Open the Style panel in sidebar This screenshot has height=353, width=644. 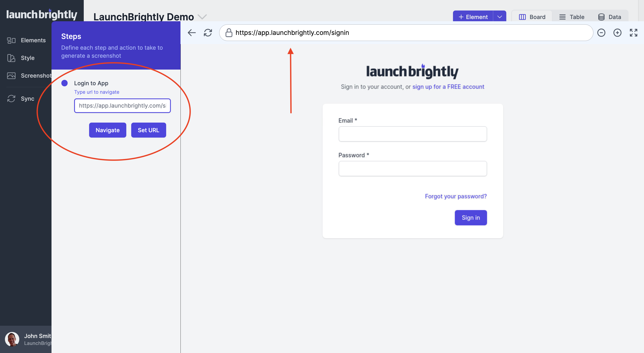[28, 58]
